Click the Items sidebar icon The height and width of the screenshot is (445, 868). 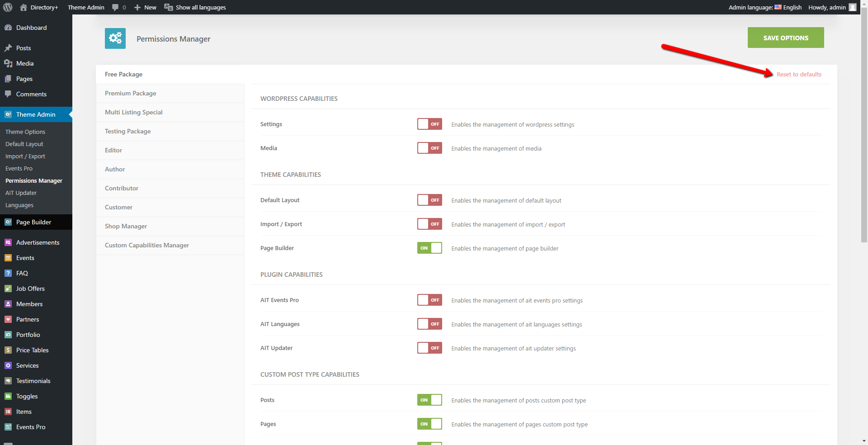tap(8, 412)
